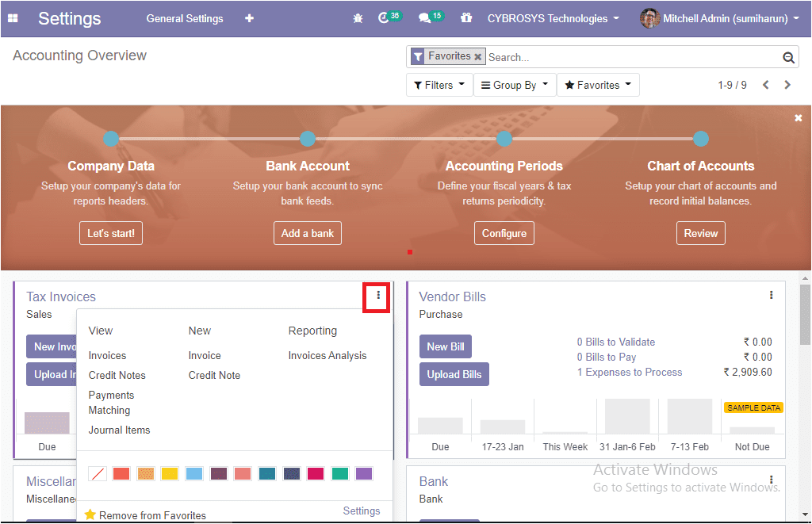Viewport: 812px width, 524px height.
Task: Click the SAMPLE DATA badge
Action: click(753, 408)
